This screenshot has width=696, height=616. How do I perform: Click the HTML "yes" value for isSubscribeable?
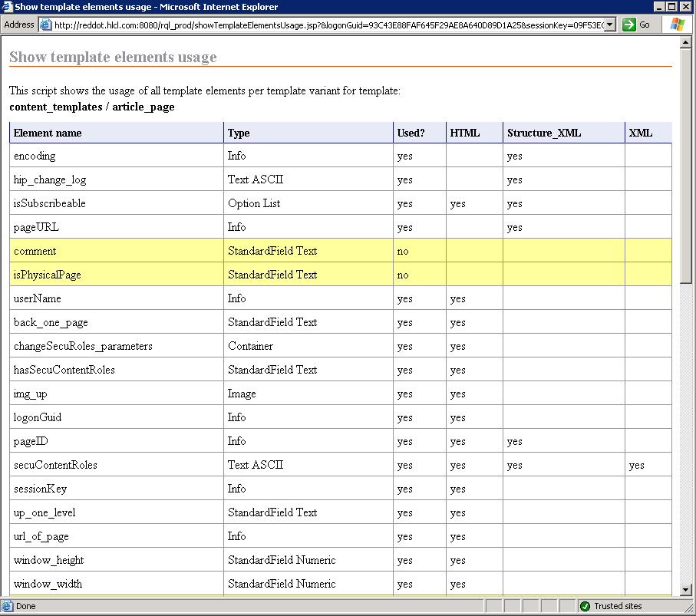tap(457, 204)
